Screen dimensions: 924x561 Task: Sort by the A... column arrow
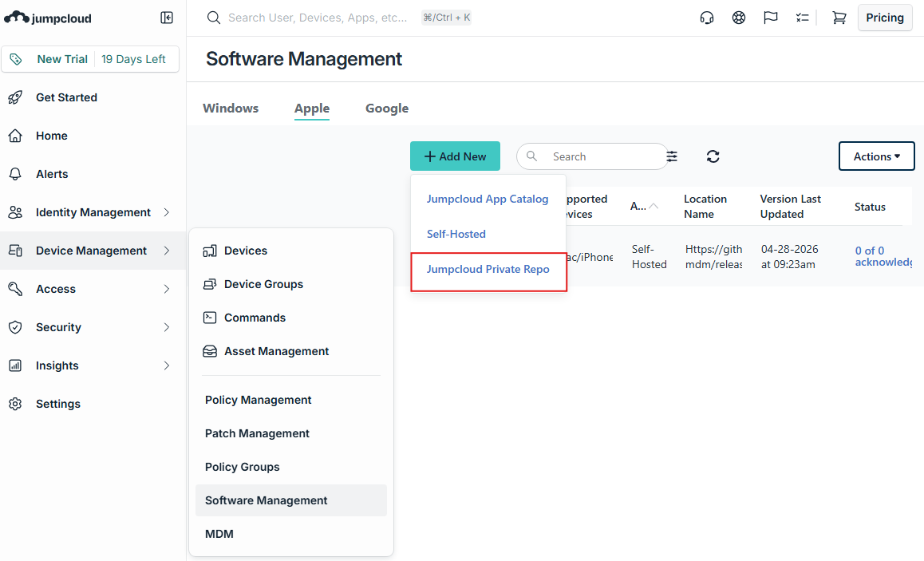(654, 206)
